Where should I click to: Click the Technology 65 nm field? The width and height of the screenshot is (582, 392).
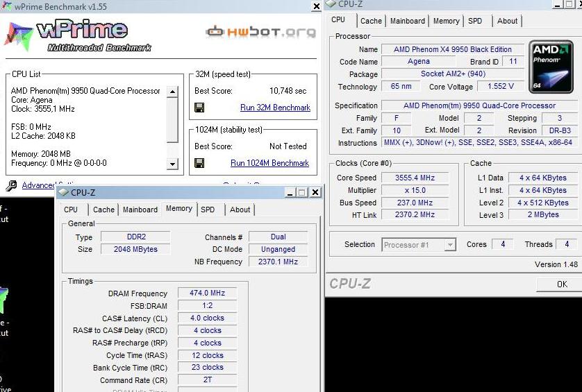[401, 86]
